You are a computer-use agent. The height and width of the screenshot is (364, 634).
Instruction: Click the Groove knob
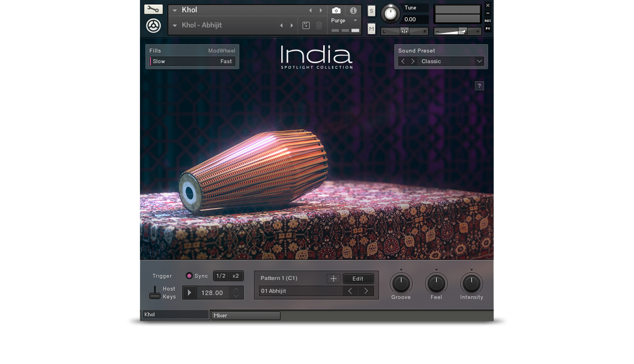[x=401, y=283]
